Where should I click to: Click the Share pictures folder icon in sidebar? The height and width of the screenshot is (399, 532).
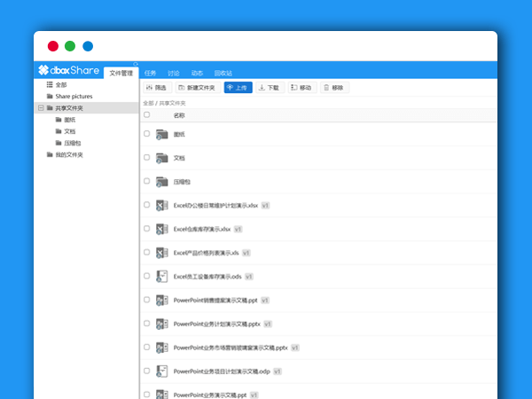tap(50, 96)
